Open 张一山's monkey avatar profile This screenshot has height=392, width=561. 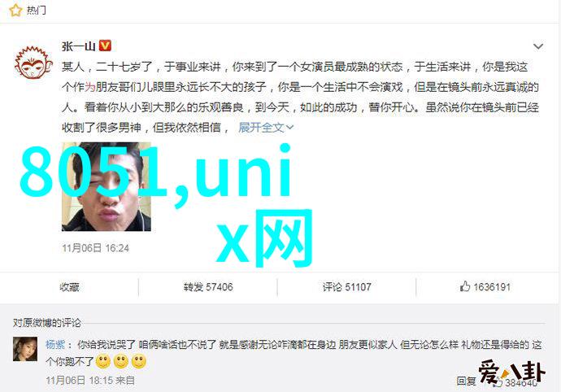point(33,63)
